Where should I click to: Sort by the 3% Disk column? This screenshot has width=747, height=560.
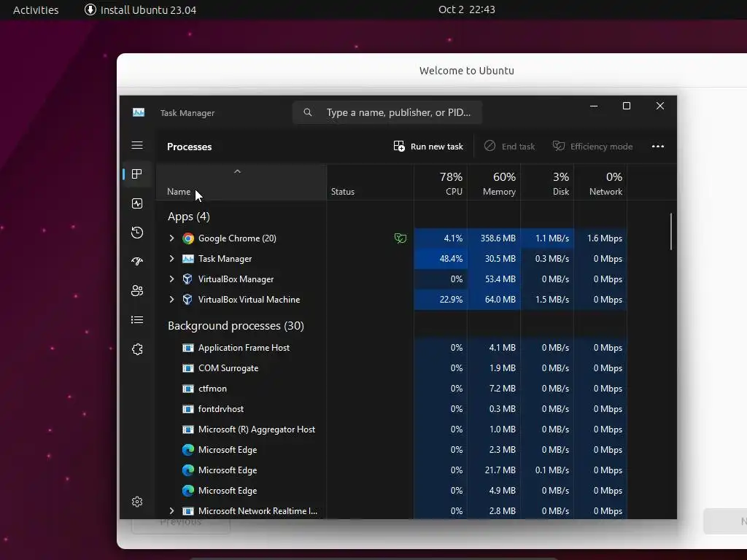coord(547,183)
